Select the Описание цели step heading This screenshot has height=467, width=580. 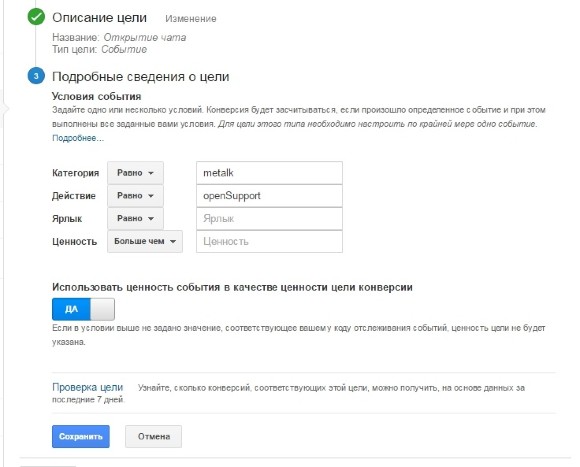coord(99,17)
